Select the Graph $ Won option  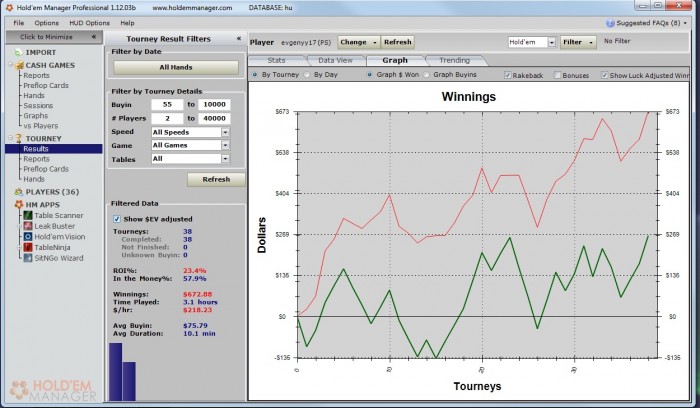[x=370, y=75]
